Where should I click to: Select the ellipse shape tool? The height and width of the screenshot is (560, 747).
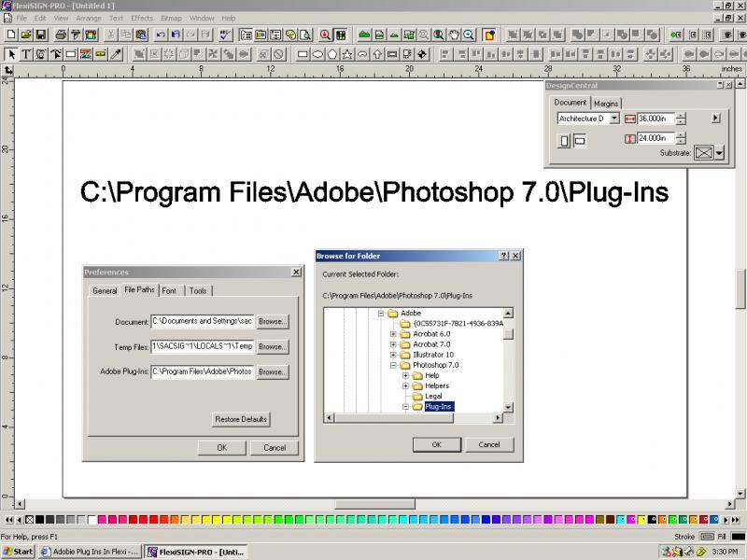317,54
